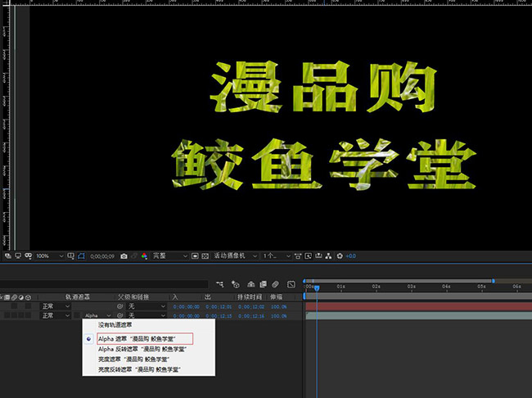Open grid and guide options icon
The width and height of the screenshot is (532, 398).
[x=70, y=256]
